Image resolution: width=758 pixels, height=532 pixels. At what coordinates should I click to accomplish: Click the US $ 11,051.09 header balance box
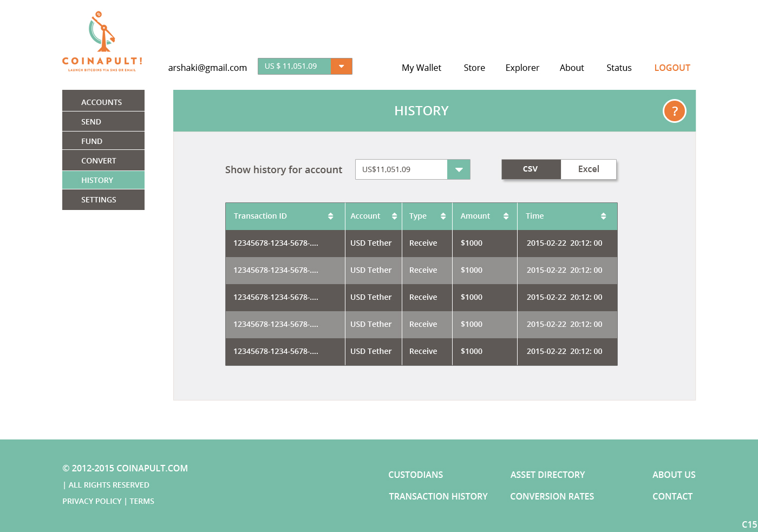[x=294, y=66]
